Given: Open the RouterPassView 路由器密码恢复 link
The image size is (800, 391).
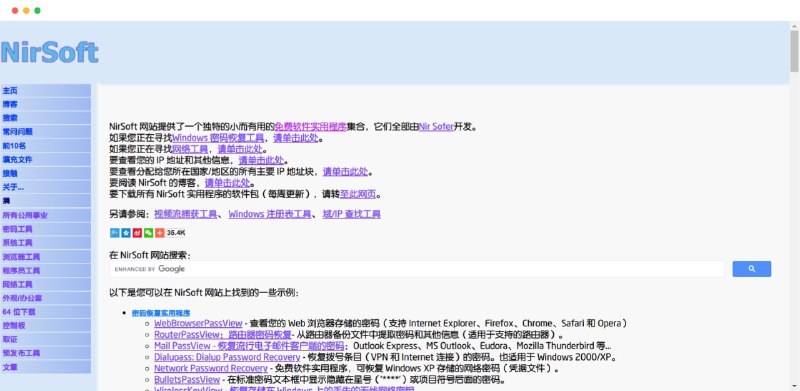Looking at the screenshot, I should [x=223, y=335].
